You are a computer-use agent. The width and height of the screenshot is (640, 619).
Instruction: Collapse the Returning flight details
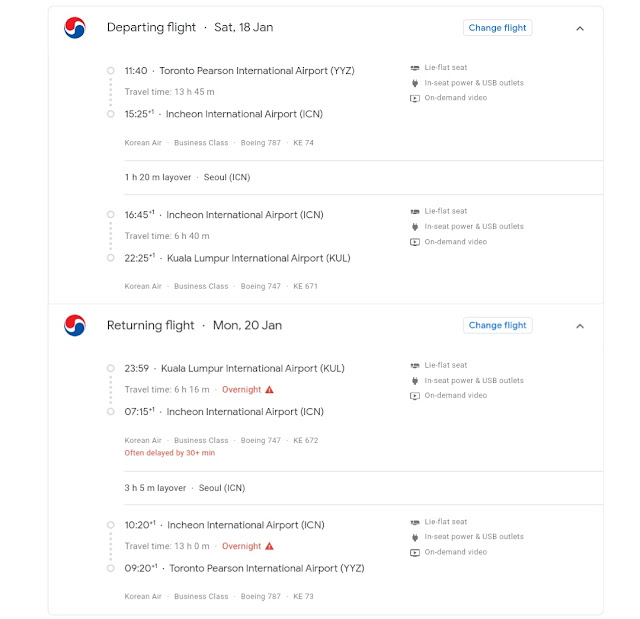point(580,326)
